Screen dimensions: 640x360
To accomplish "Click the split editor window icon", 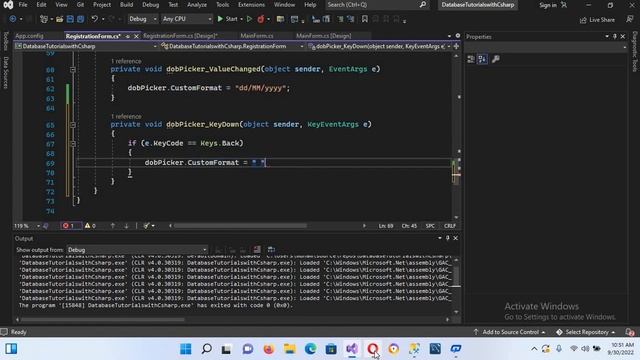I will point(456,47).
